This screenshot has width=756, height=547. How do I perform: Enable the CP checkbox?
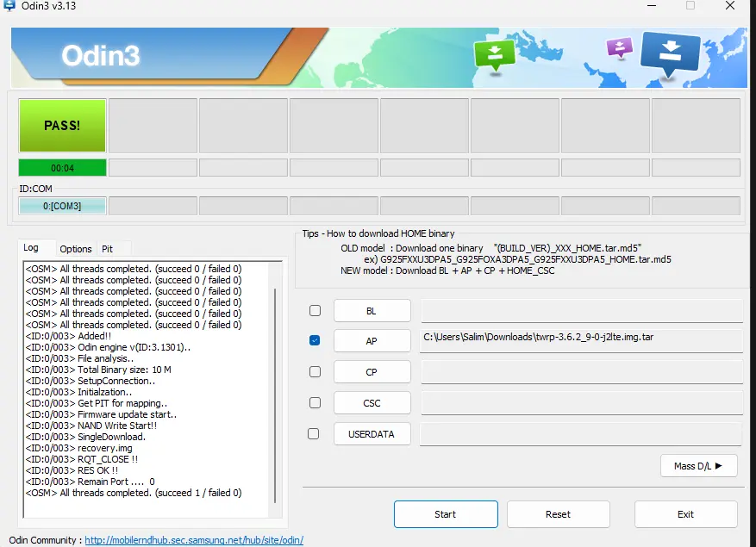click(315, 371)
